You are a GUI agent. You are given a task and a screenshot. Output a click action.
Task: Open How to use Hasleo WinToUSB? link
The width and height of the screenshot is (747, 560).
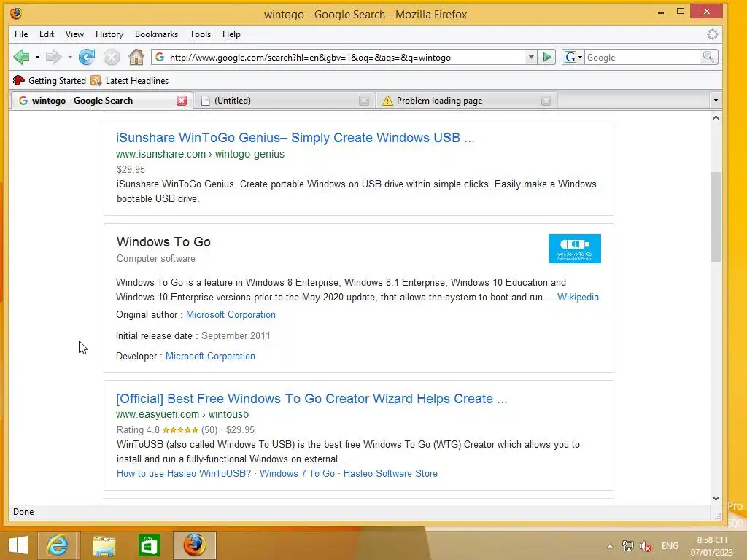(183, 473)
